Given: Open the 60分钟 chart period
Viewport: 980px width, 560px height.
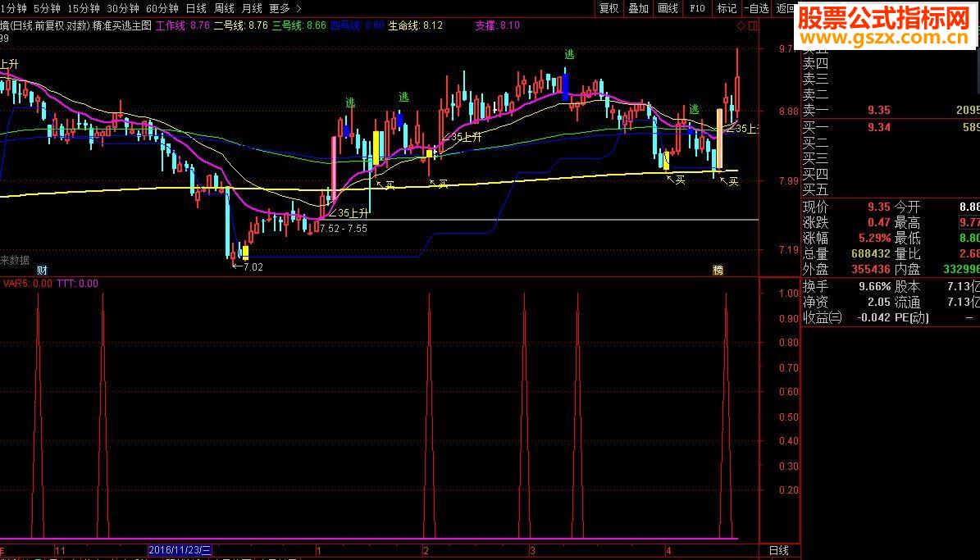Looking at the screenshot, I should tap(162, 8).
